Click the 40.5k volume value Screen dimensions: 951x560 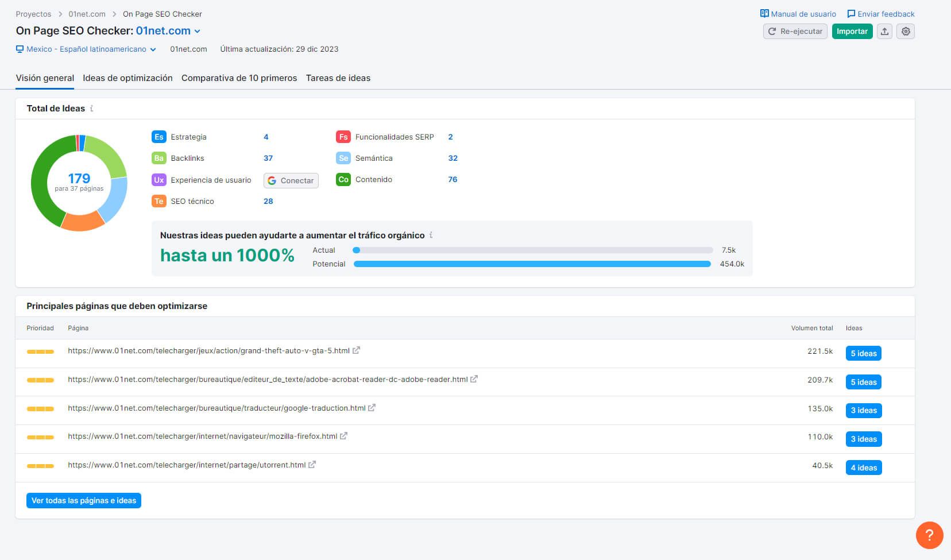[822, 465]
